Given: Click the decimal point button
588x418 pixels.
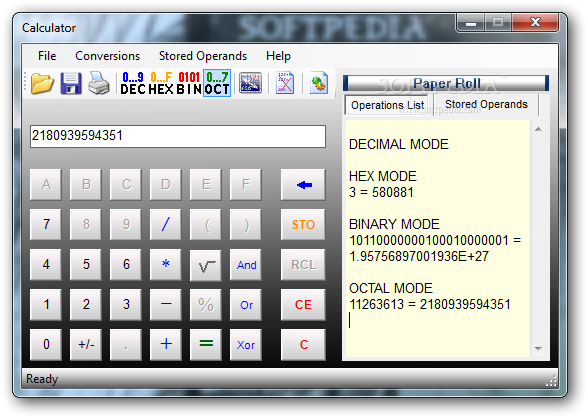Looking at the screenshot, I should pyautogui.click(x=126, y=345).
